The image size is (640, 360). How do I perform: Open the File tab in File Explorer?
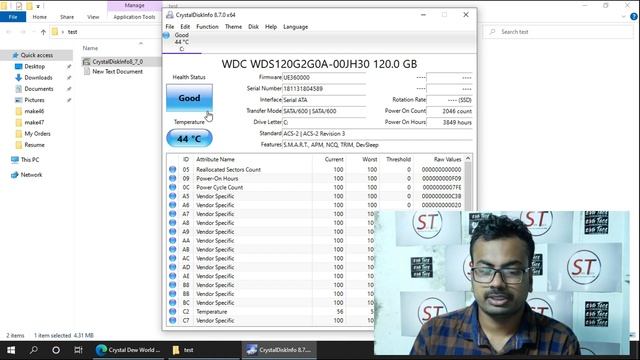tap(13, 17)
